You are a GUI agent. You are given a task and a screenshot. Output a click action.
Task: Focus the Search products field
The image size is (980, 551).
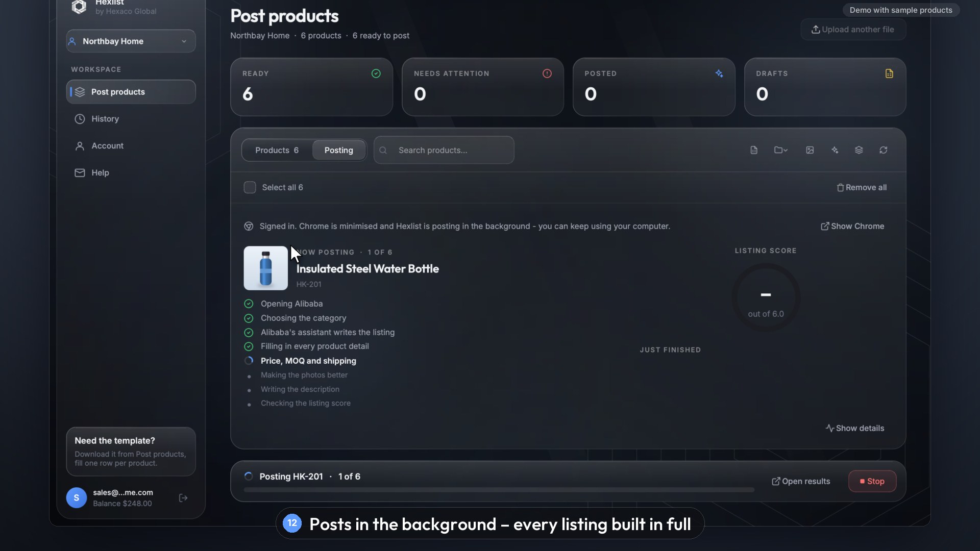[444, 150]
